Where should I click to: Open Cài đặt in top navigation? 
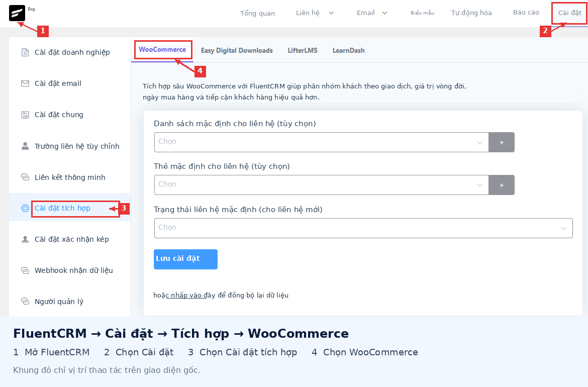569,13
